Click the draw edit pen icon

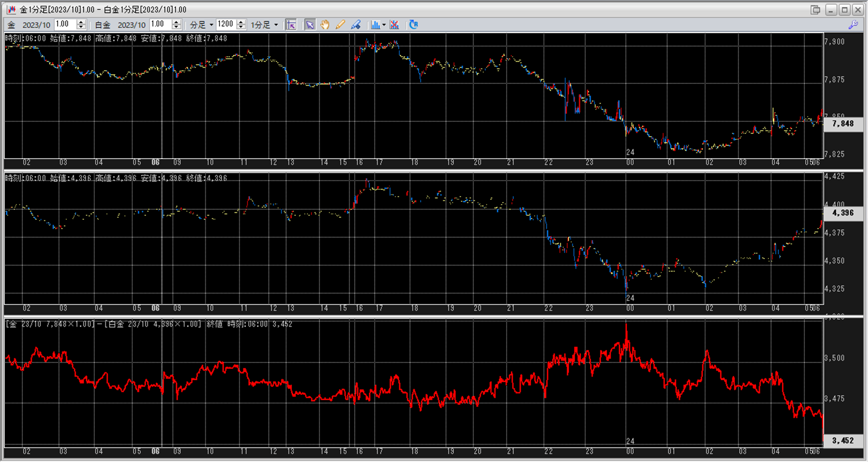point(356,25)
